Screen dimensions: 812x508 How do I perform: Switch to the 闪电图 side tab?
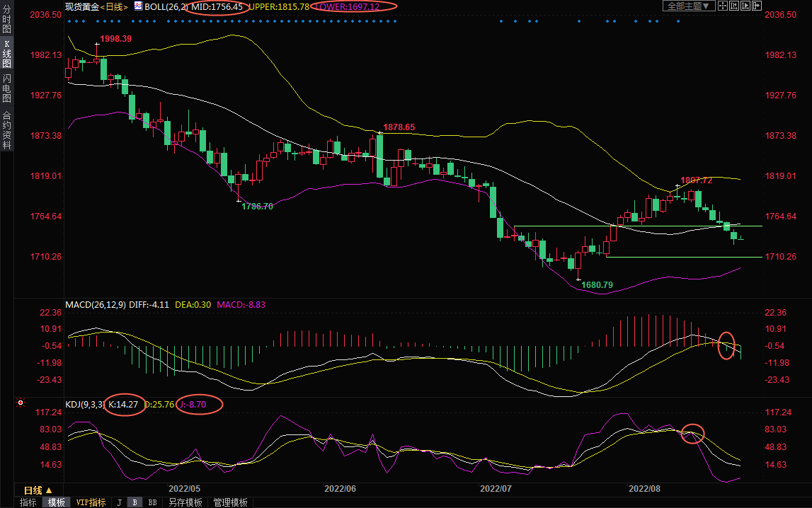6,88
